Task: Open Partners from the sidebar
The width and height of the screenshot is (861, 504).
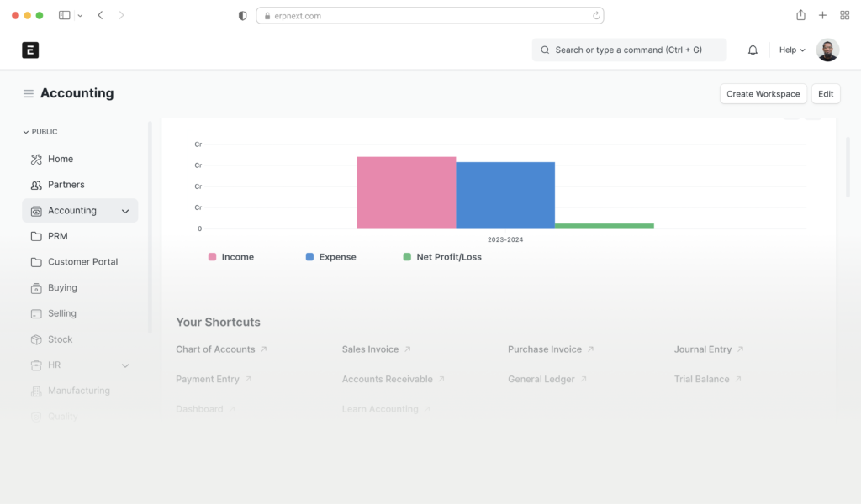Action: tap(66, 185)
